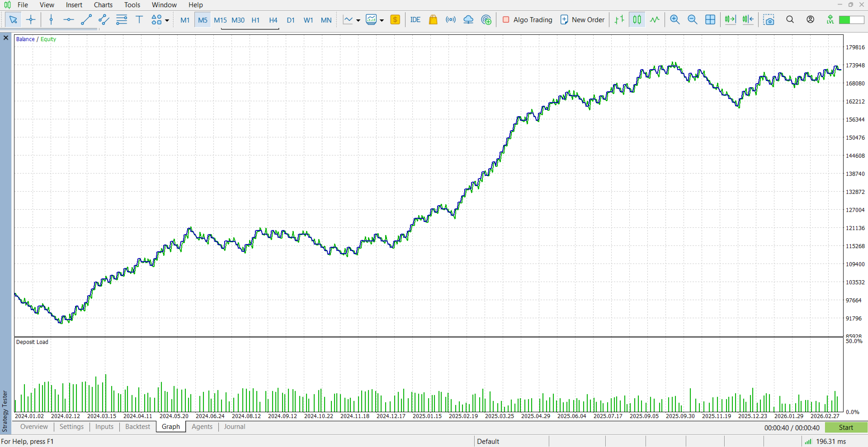Open the trading signals icon
868x447 pixels.
coord(451,19)
